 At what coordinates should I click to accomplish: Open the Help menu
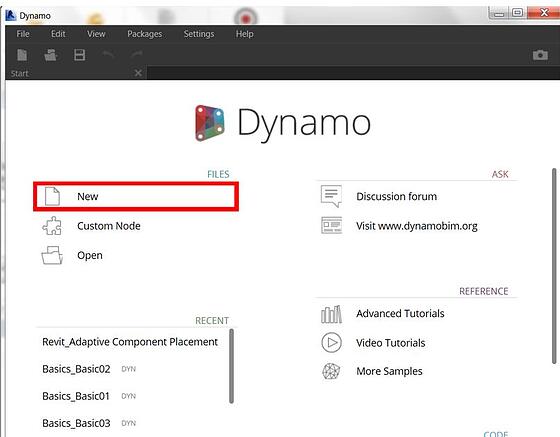coord(245,34)
